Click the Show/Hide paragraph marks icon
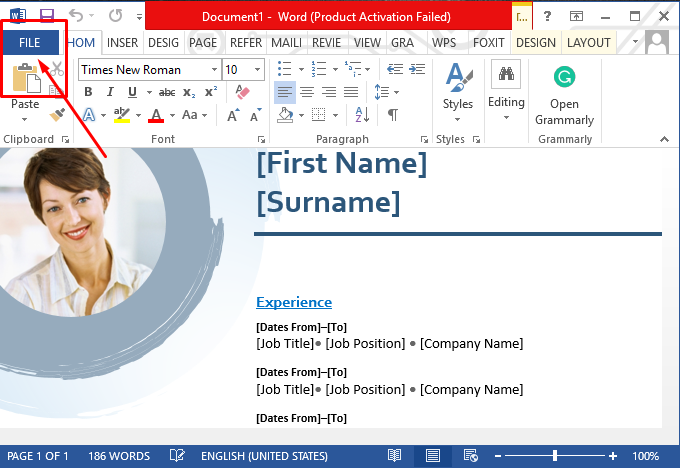 coord(393,115)
